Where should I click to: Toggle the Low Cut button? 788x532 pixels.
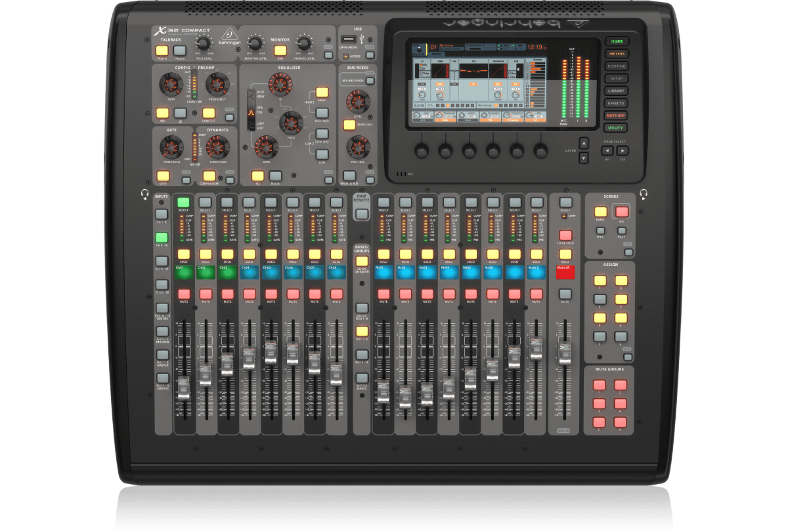click(x=209, y=113)
